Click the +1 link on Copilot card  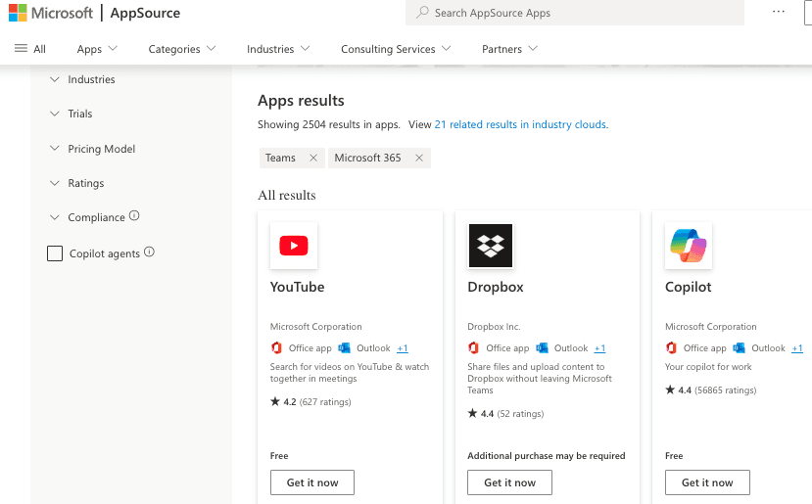[797, 348]
